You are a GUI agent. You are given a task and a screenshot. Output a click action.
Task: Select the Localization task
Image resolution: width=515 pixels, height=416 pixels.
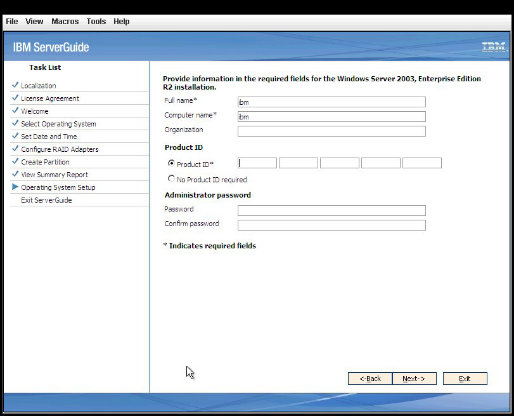(38, 86)
